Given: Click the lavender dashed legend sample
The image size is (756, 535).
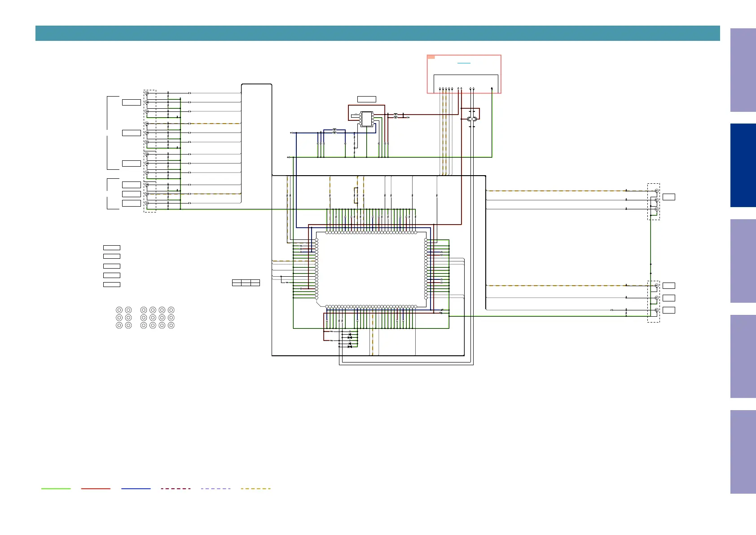Looking at the screenshot, I should click(x=215, y=488).
